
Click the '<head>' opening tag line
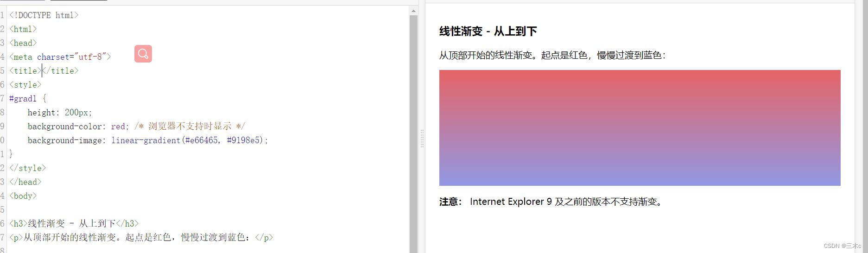(x=23, y=43)
